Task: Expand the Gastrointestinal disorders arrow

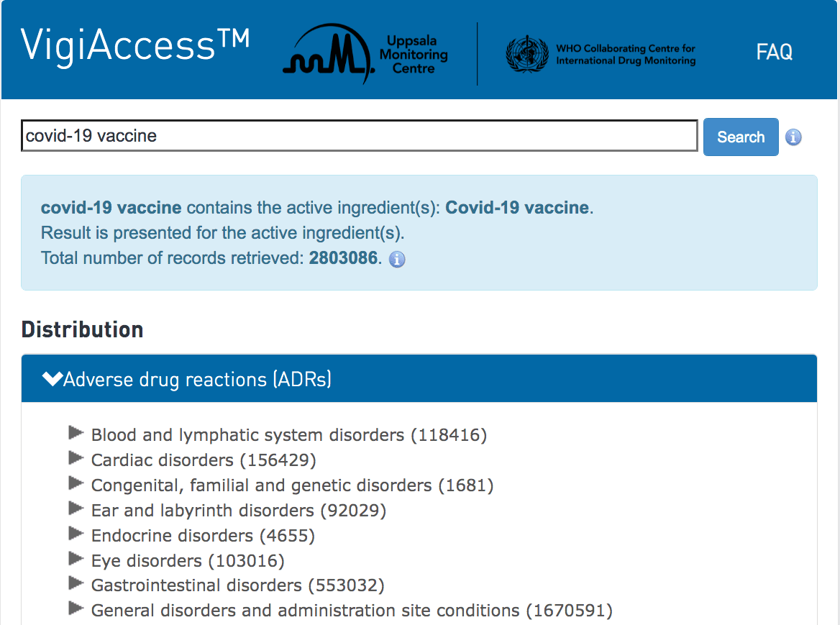Action: click(x=76, y=583)
